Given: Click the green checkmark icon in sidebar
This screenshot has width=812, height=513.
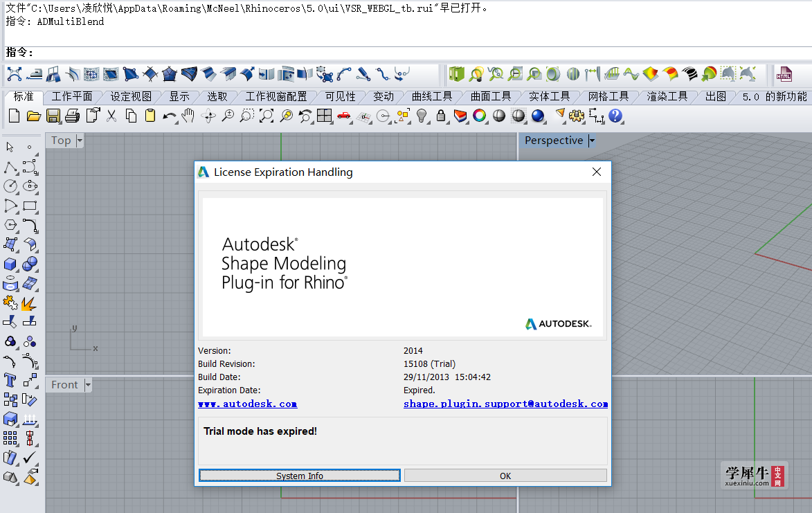Looking at the screenshot, I should (30, 458).
